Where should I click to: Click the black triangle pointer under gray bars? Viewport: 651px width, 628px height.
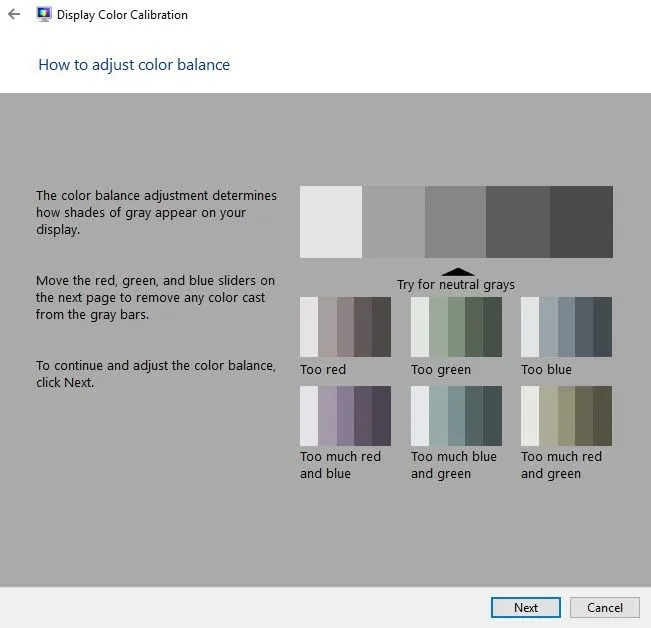point(458,272)
